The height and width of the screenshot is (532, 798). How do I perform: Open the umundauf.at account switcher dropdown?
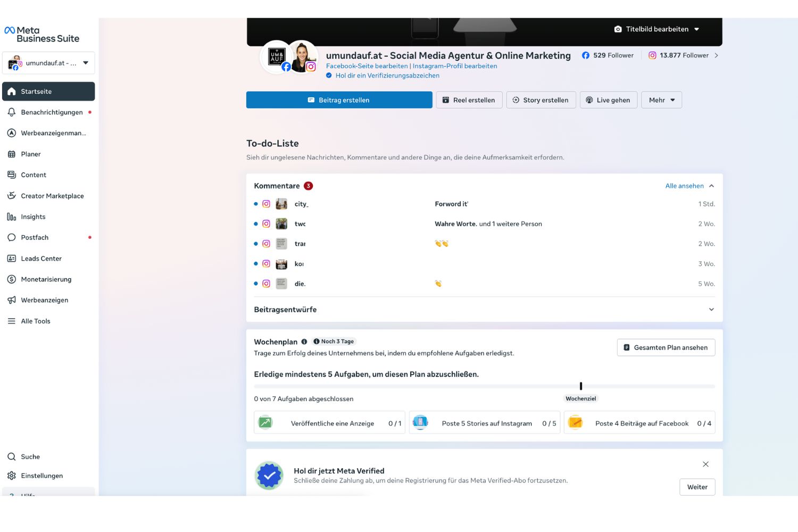click(x=48, y=63)
